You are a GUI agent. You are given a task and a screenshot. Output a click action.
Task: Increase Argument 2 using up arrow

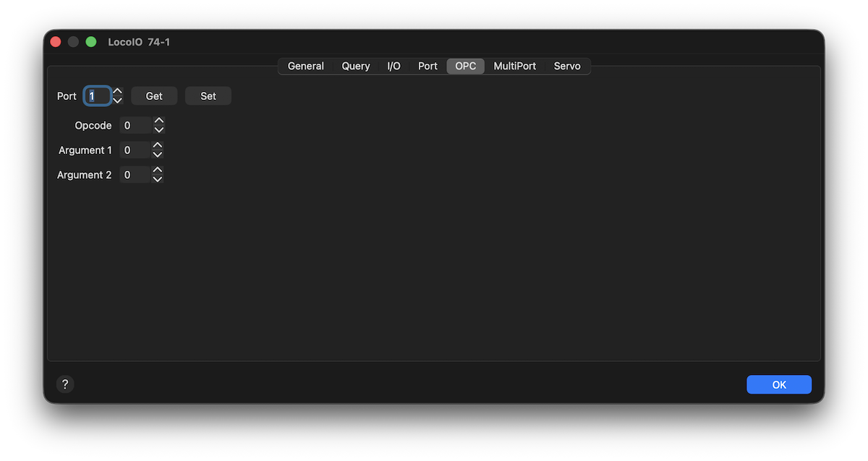point(158,170)
